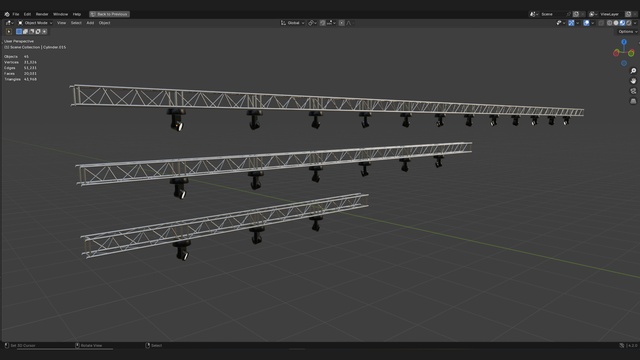Toggle show overlays button
This screenshot has height=360, width=640.
(x=587, y=23)
